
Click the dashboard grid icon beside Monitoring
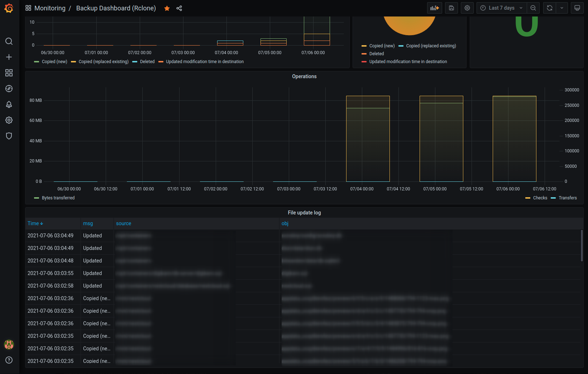28,8
